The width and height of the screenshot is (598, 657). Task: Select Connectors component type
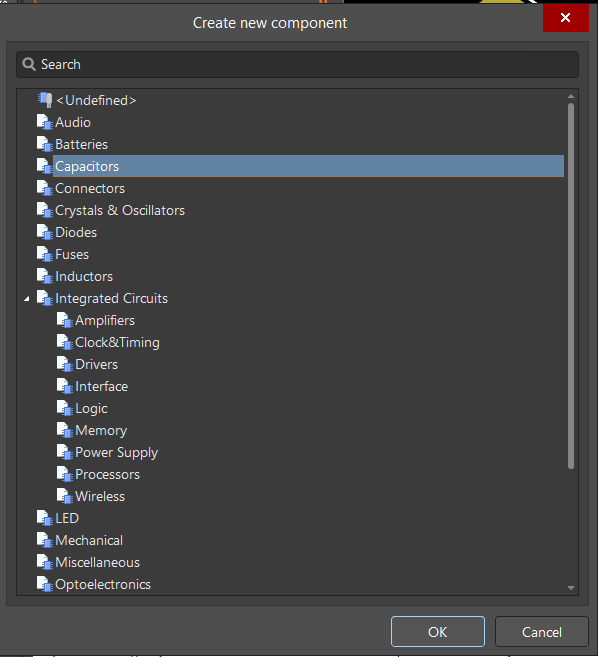pyautogui.click(x=90, y=189)
